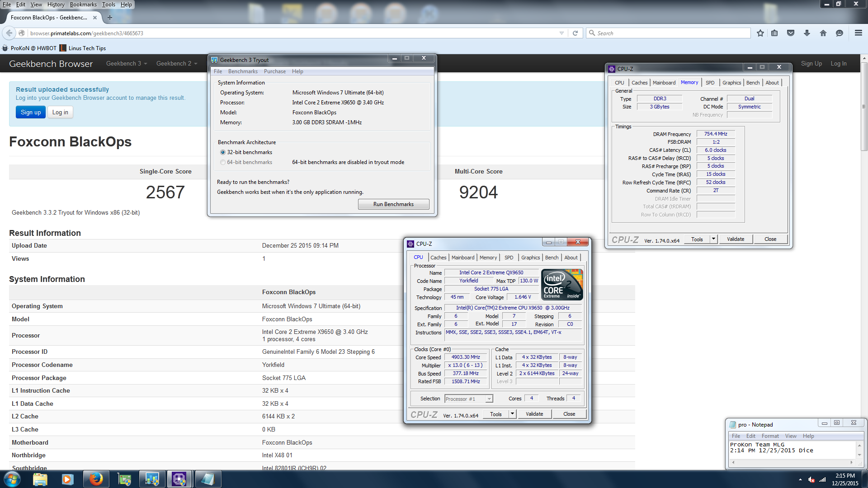This screenshot has width=868, height=488.
Task: Click the Firefox Search box
Action: [669, 33]
